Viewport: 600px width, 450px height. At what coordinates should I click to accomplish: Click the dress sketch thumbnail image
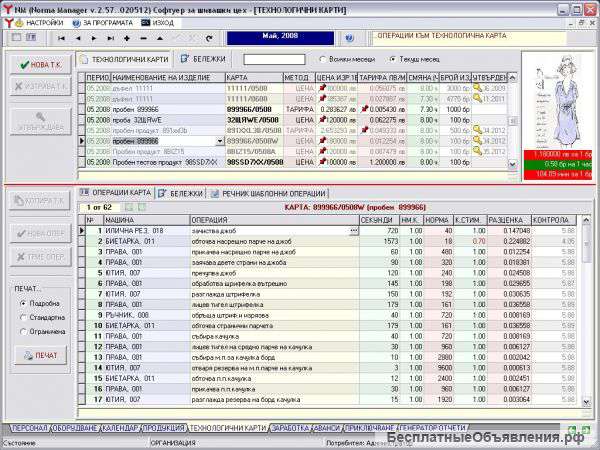[x=558, y=102]
